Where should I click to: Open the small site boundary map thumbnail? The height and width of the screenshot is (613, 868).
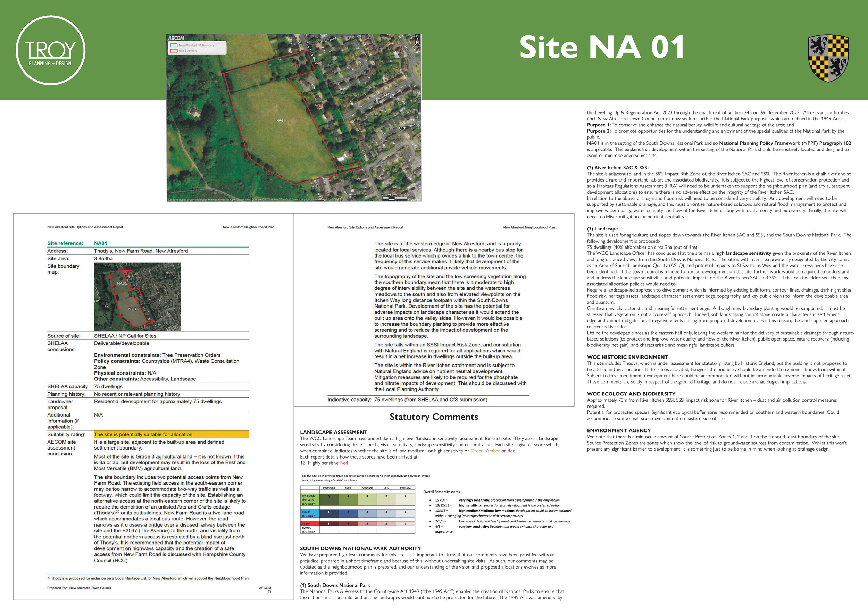click(137, 297)
